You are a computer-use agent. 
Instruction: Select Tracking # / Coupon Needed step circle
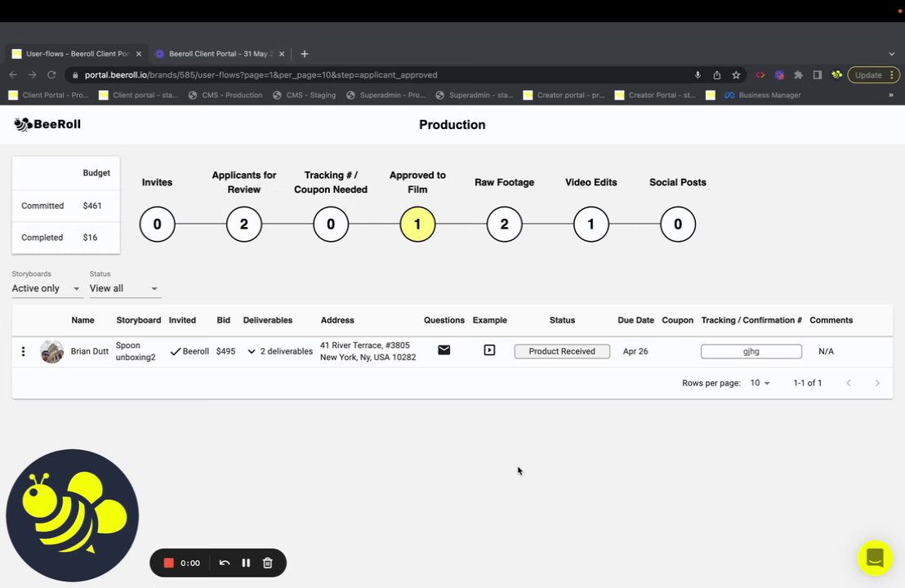click(x=331, y=224)
